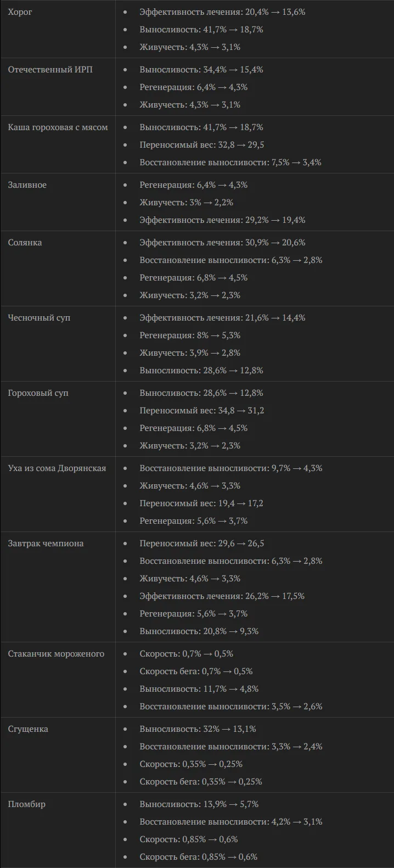Screen dimensions: 394x868
Task: Click the Завтрак чемпиона row title
Action: [46, 544]
